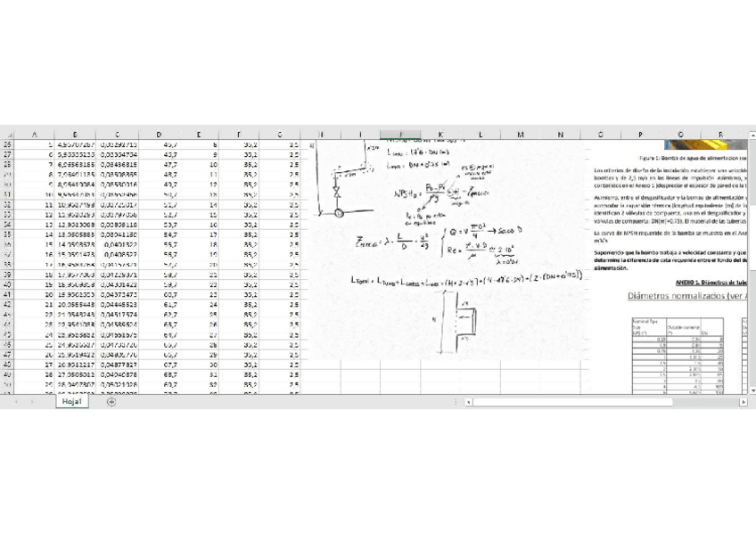Screen dimensions: 756x534
Task: Select column P header
Action: click(640, 135)
